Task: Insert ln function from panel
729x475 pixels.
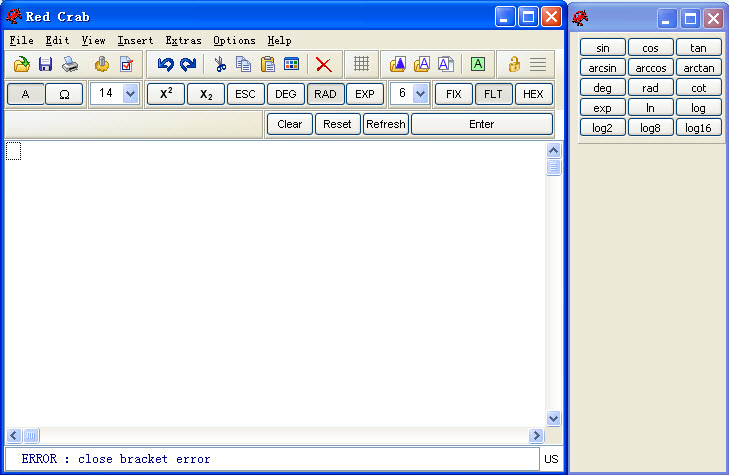Action: coord(650,108)
